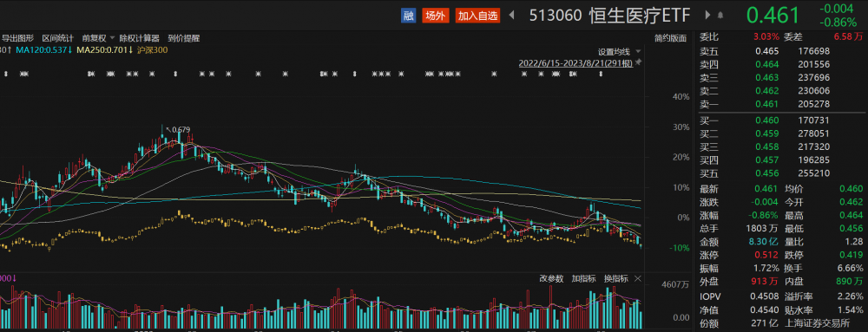Add stock via 加入自选 button
868x332 pixels.
click(x=477, y=16)
